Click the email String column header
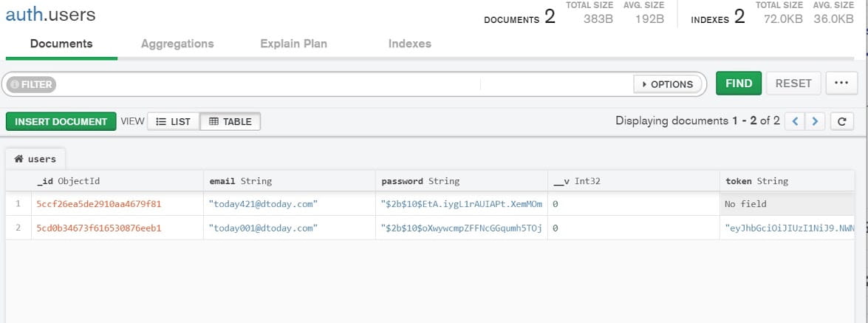868x323 pixels. (290, 181)
